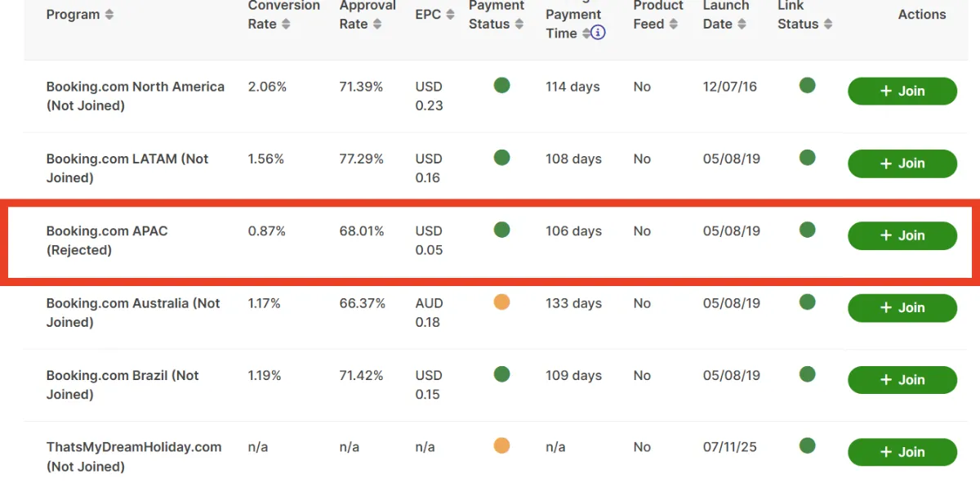The width and height of the screenshot is (980, 492).
Task: Sort by EPC column arrows
Action: click(450, 15)
